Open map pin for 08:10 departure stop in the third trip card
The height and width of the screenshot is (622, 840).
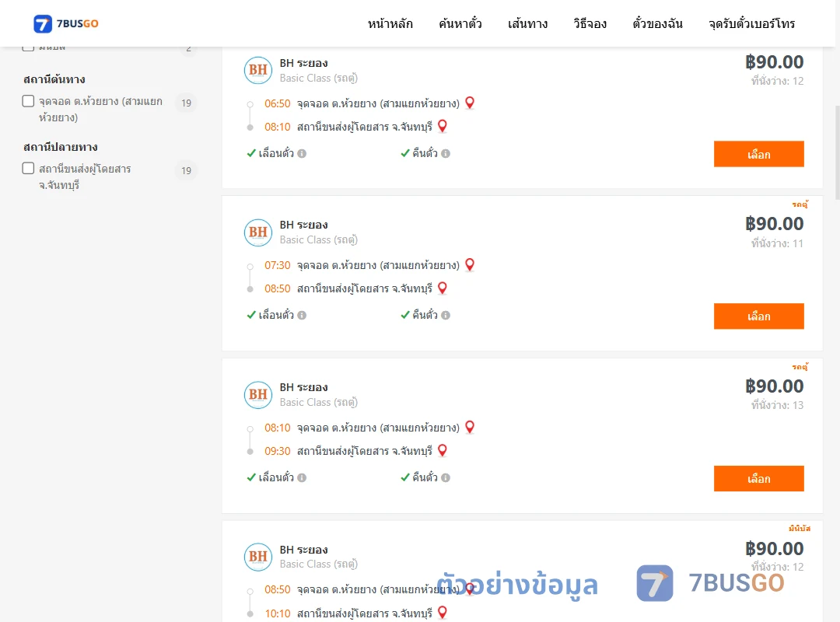tap(470, 427)
